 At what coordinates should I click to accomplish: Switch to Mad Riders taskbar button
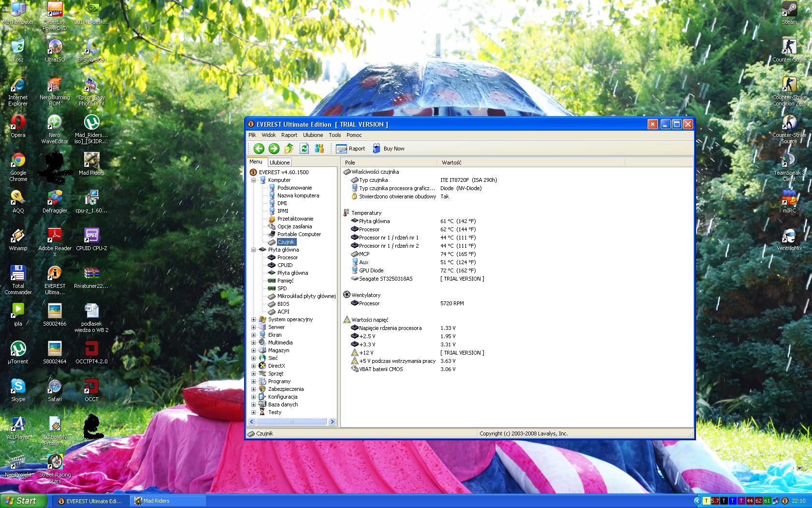[x=169, y=501]
